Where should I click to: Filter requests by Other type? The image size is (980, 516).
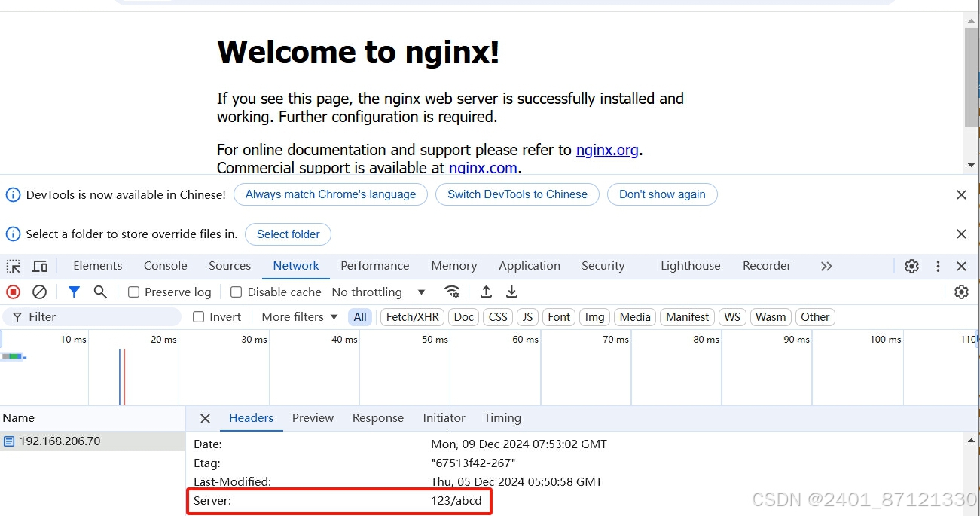(x=815, y=317)
